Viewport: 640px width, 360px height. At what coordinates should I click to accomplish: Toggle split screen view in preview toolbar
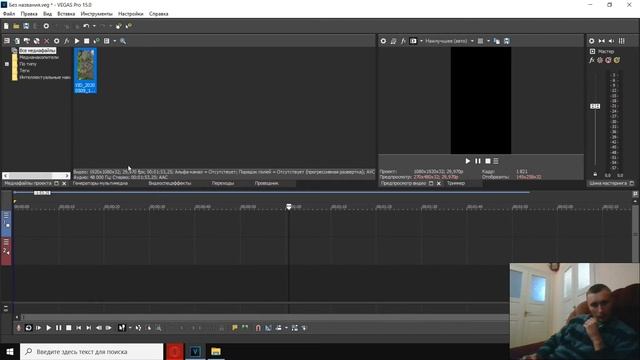413,41
